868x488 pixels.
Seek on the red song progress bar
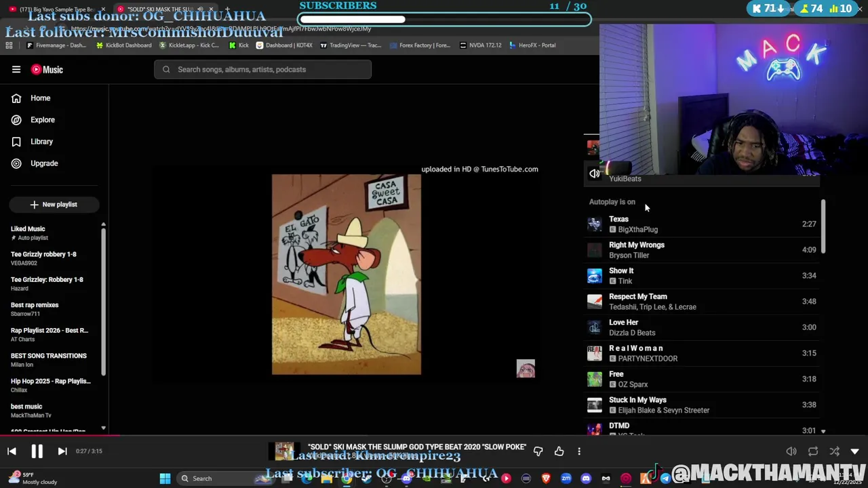click(60, 436)
